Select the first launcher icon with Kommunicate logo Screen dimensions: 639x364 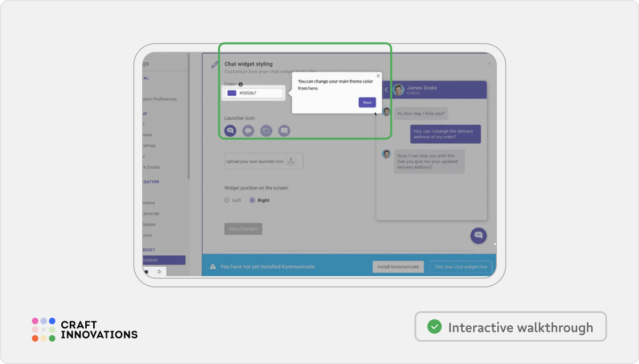point(230,130)
